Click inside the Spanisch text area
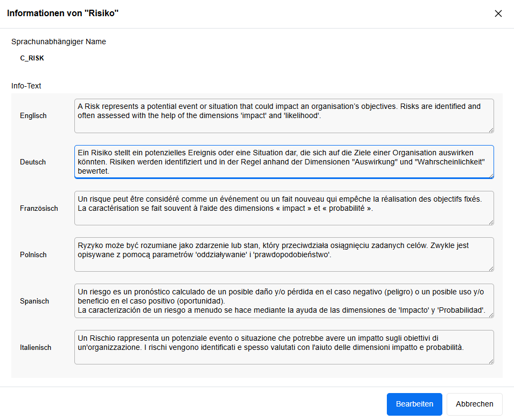Screen dimensions: 514x420 (284, 301)
